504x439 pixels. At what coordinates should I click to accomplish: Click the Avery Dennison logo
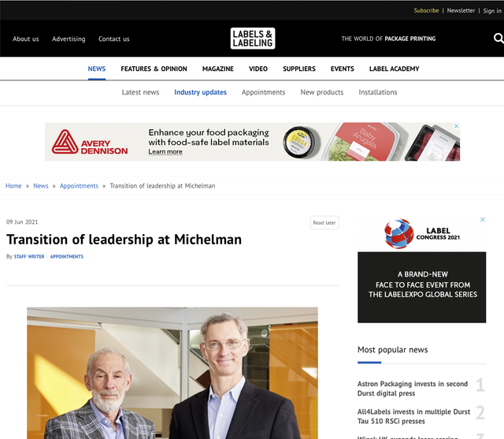point(90,142)
